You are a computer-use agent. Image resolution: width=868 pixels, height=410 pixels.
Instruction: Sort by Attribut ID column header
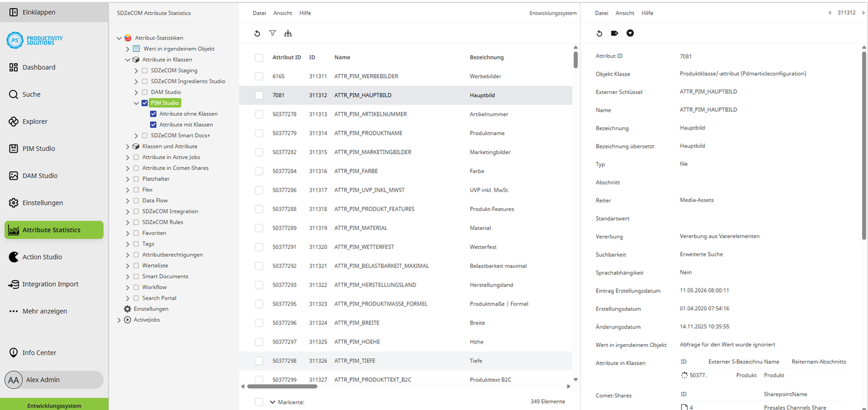(x=286, y=57)
